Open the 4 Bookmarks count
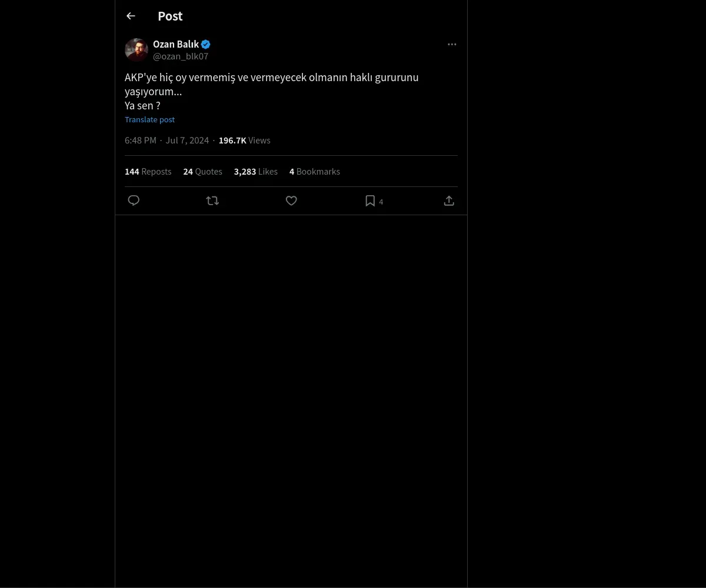Viewport: 706px width, 588px height. 315,171
